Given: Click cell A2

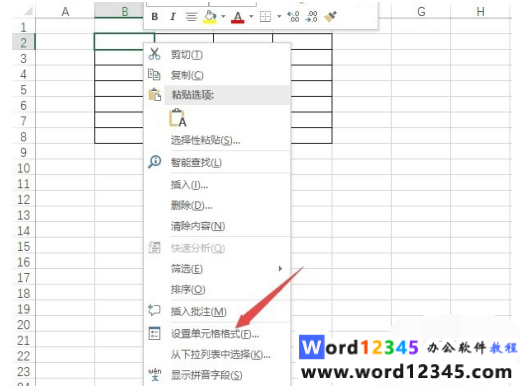Looking at the screenshot, I should [65, 42].
